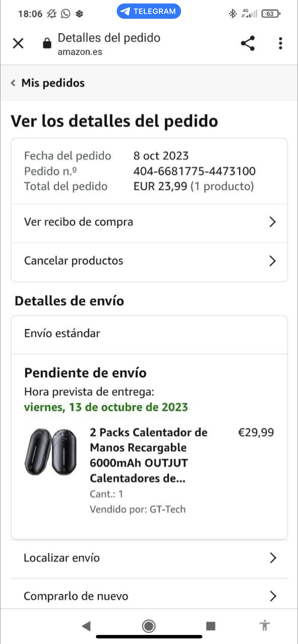This screenshot has height=644, width=298.
Task: Tap the share icon in browser bar
Action: click(248, 44)
